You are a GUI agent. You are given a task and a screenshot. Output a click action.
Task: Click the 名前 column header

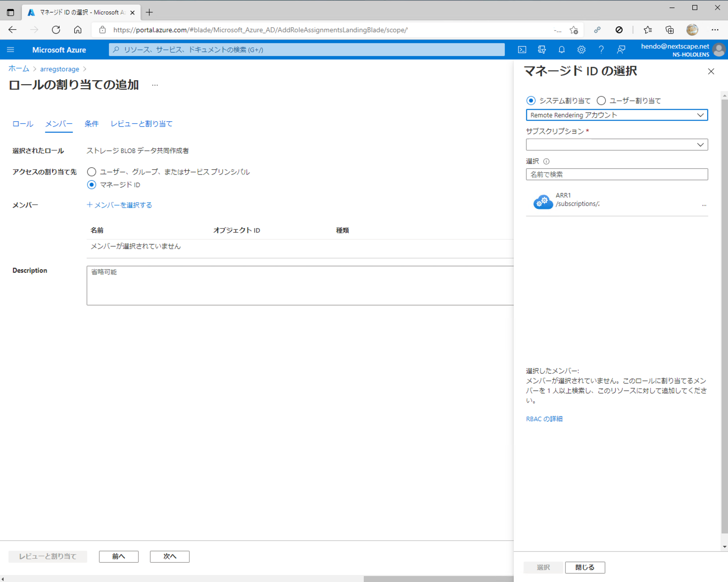[x=97, y=230]
